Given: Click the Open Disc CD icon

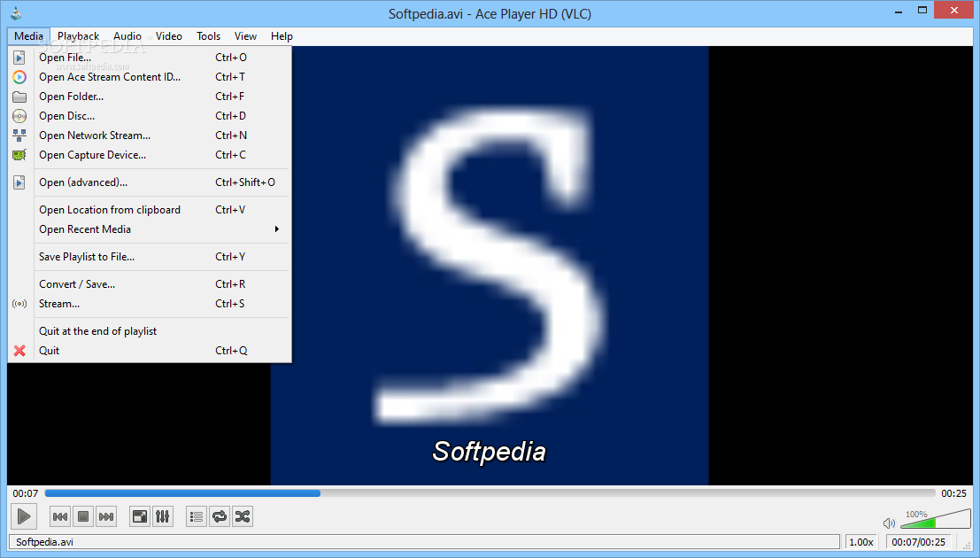Looking at the screenshot, I should 19,116.
